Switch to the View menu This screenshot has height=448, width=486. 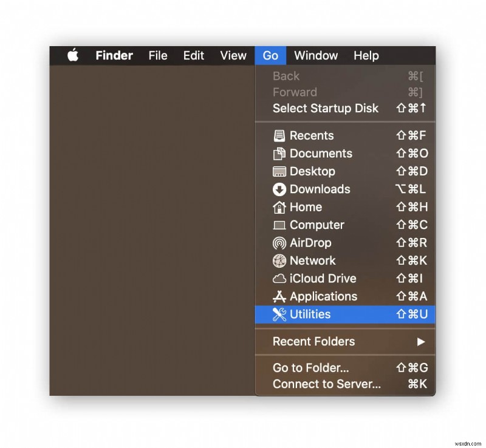[x=233, y=55]
